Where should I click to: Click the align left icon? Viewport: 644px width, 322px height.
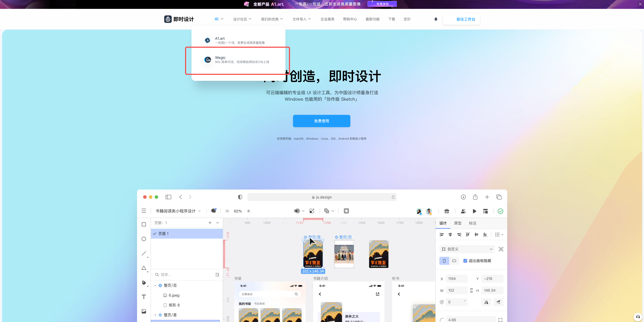coord(442,235)
